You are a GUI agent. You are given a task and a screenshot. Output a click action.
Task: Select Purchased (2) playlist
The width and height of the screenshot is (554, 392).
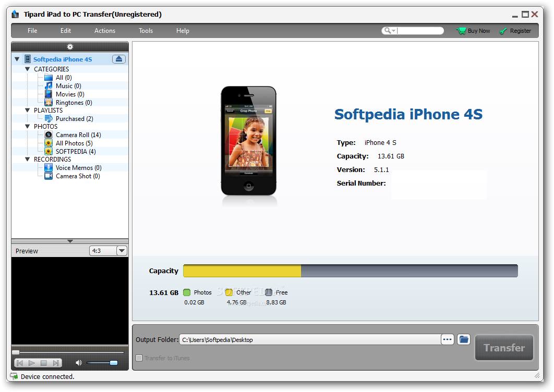coord(74,119)
